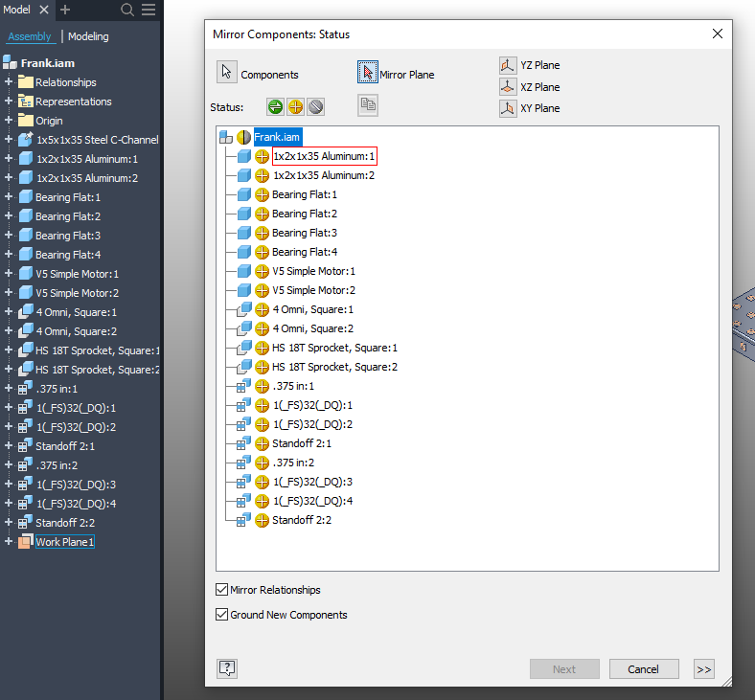Click the Next button
The height and width of the screenshot is (700, 755).
564,669
